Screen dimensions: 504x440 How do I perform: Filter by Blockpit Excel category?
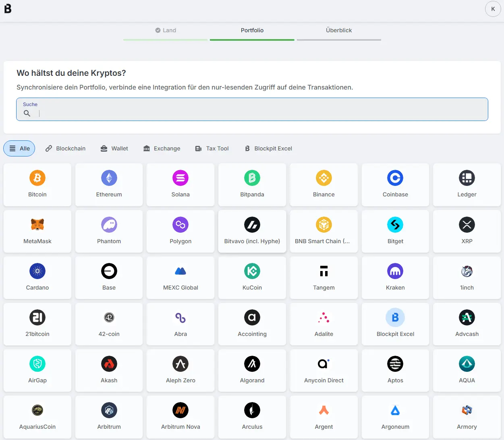point(268,148)
